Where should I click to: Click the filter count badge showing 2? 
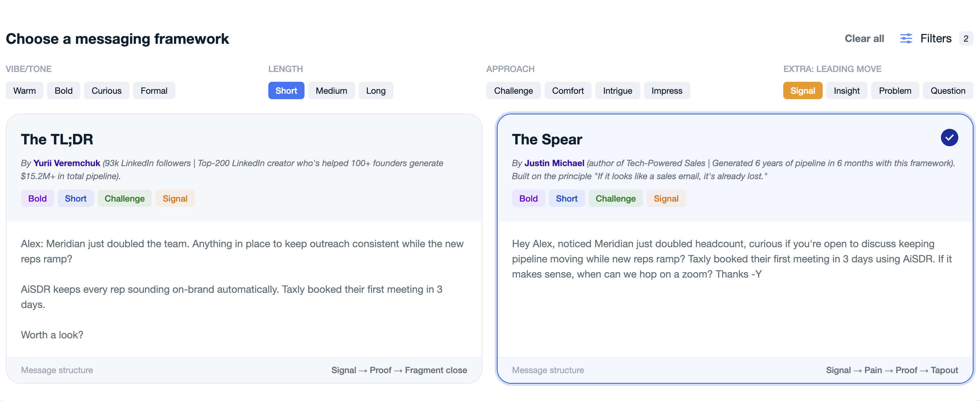tap(966, 38)
